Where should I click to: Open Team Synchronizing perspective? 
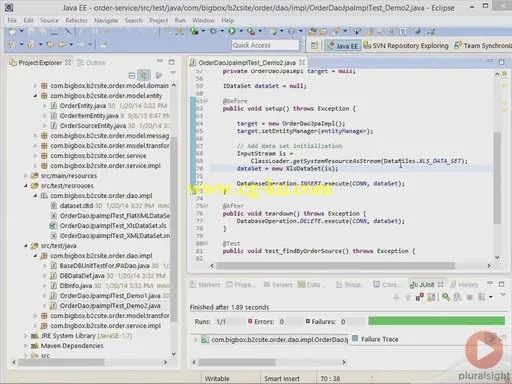click(x=483, y=46)
